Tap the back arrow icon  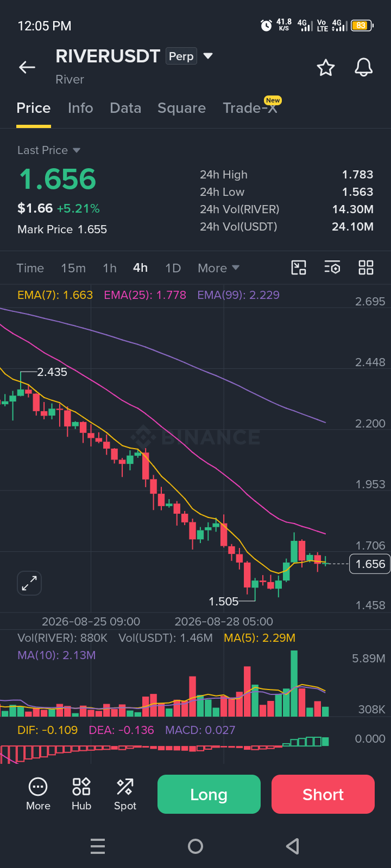(27, 67)
